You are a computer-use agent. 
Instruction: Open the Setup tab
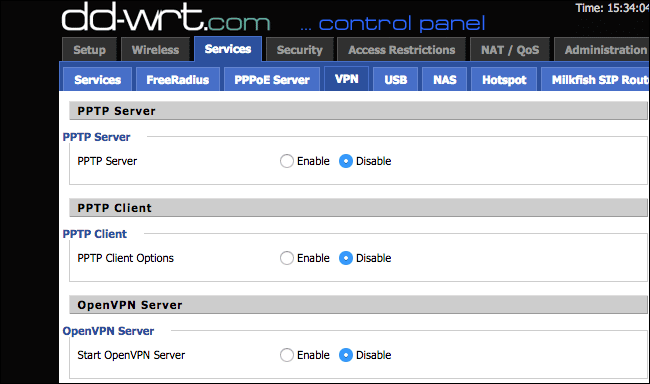click(x=90, y=50)
